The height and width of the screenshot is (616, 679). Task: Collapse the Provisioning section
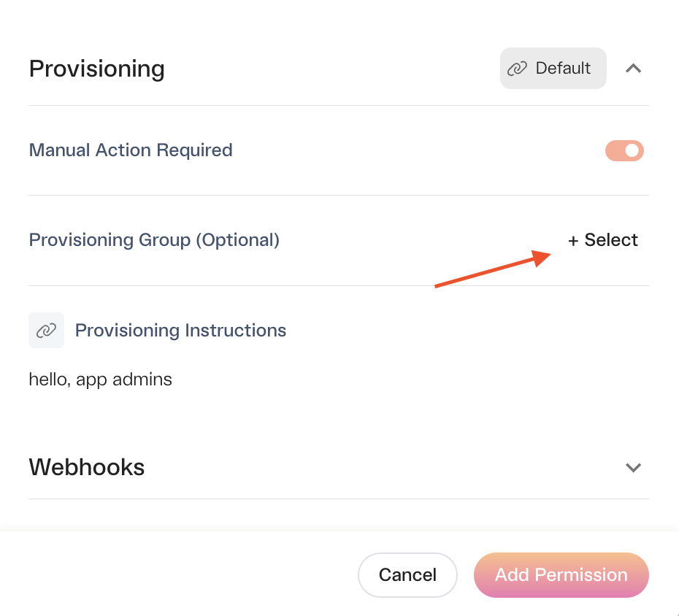[x=633, y=69]
